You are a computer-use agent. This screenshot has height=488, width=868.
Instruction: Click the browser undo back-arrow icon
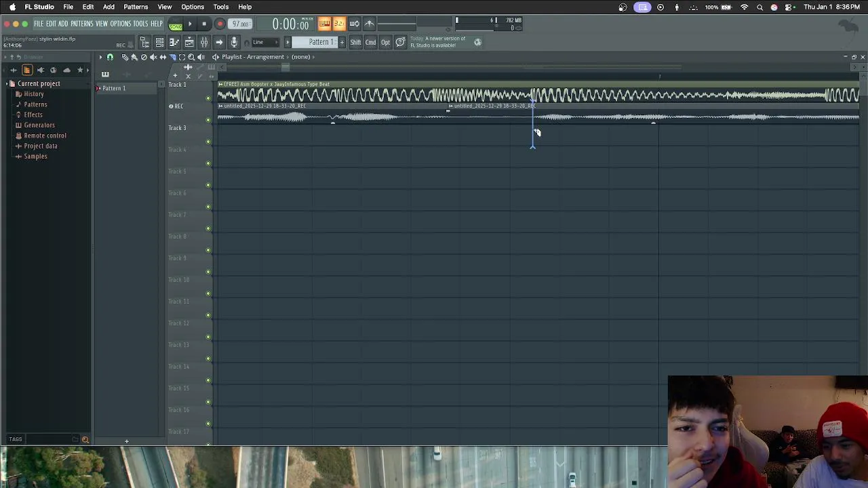pyautogui.click(x=19, y=57)
